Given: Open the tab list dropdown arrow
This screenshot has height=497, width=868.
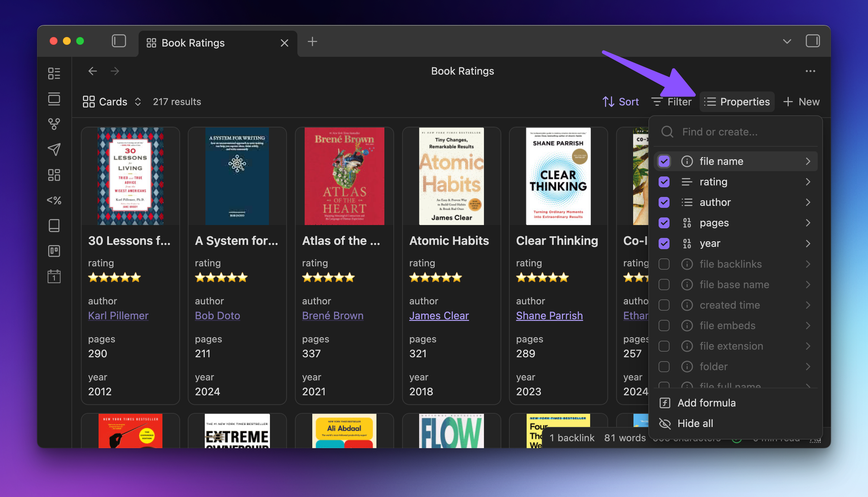Looking at the screenshot, I should tap(787, 42).
